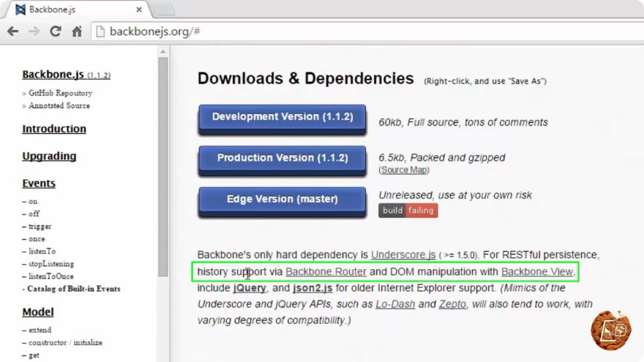Go to the 'stopListening' sidebar entry
The height and width of the screenshot is (362, 644).
(x=51, y=264)
